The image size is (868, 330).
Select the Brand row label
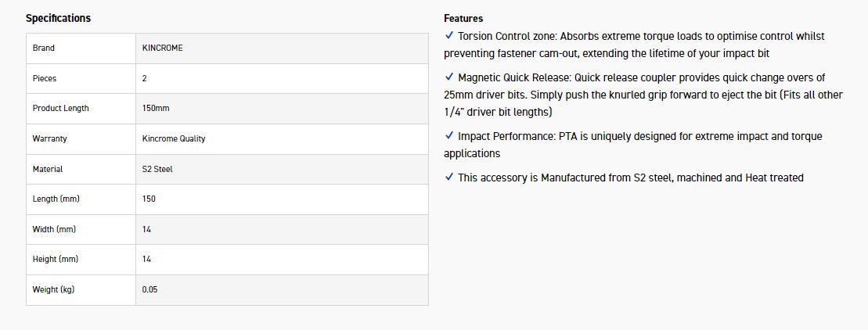click(x=44, y=48)
